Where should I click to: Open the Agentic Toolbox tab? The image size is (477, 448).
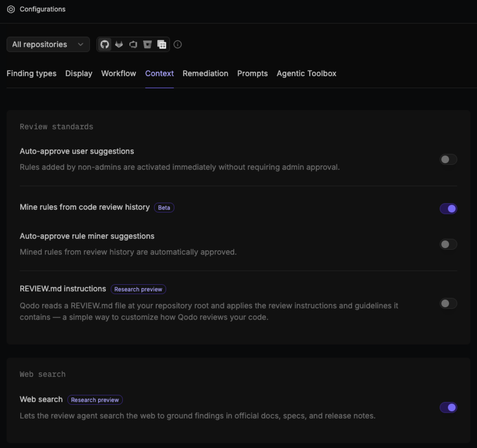306,73
